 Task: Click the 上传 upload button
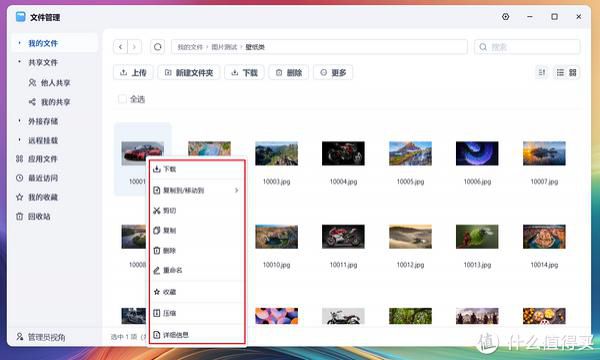tap(133, 72)
